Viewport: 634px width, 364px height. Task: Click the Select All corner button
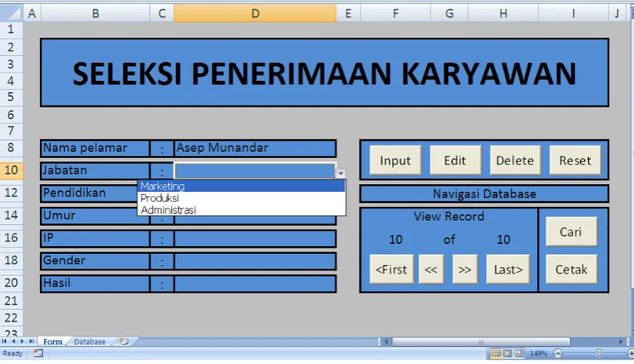click(11, 14)
